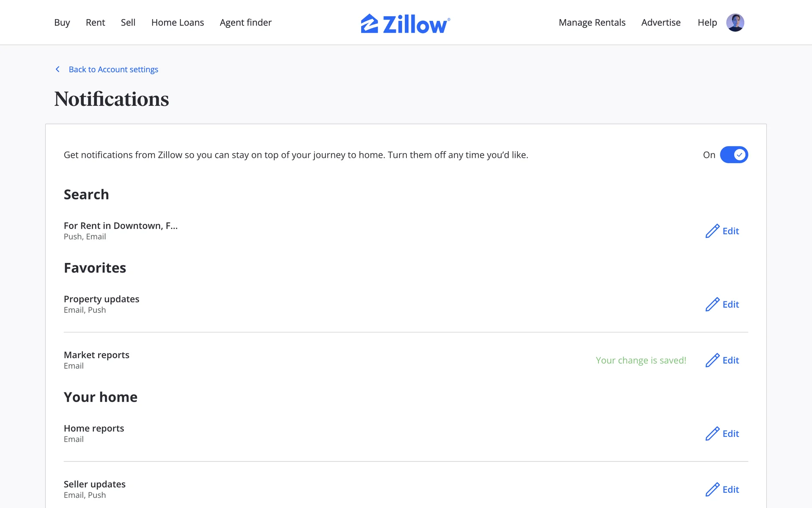
Task: Click the Zillow logo
Action: pyautogui.click(x=405, y=23)
